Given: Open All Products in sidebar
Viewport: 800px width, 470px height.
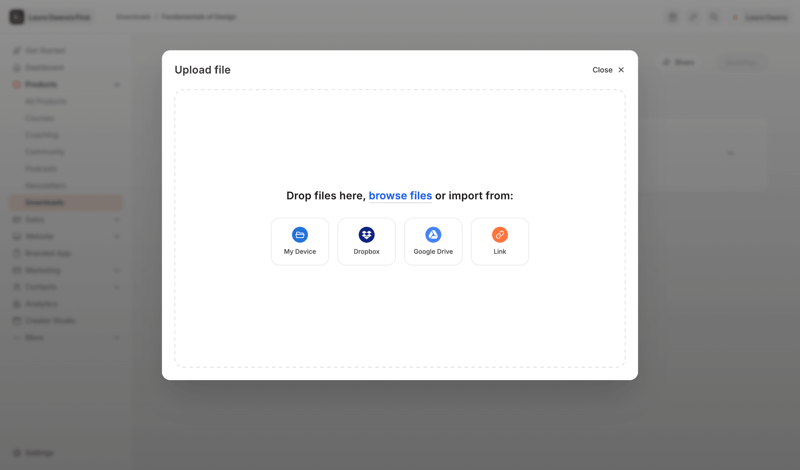Looking at the screenshot, I should click(x=46, y=101).
